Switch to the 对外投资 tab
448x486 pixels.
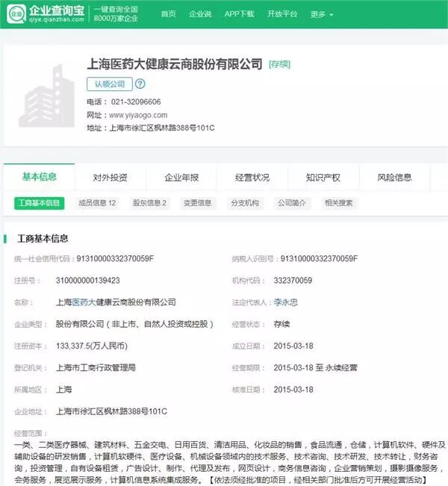[x=110, y=178]
